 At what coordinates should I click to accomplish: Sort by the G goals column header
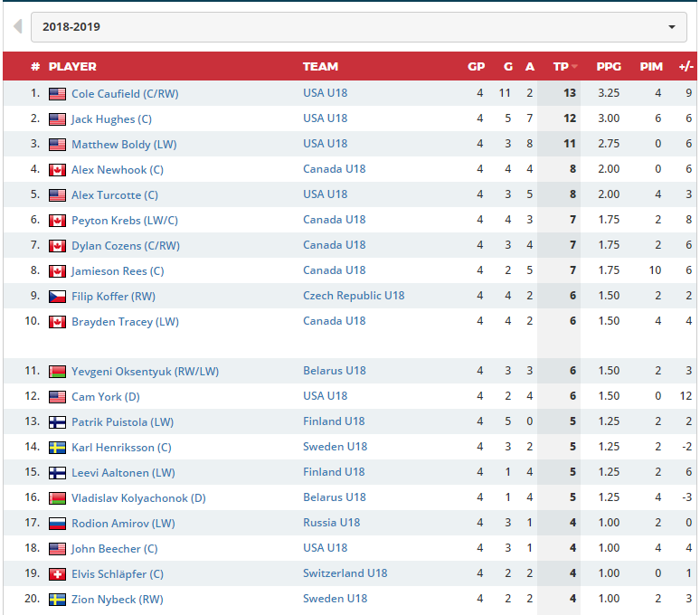pos(508,67)
